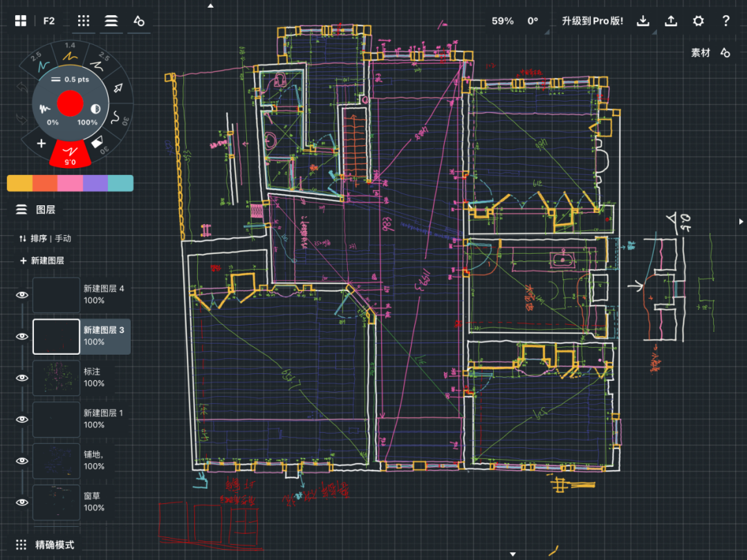
Task: Open the gallery grid icon
Action: (21, 21)
